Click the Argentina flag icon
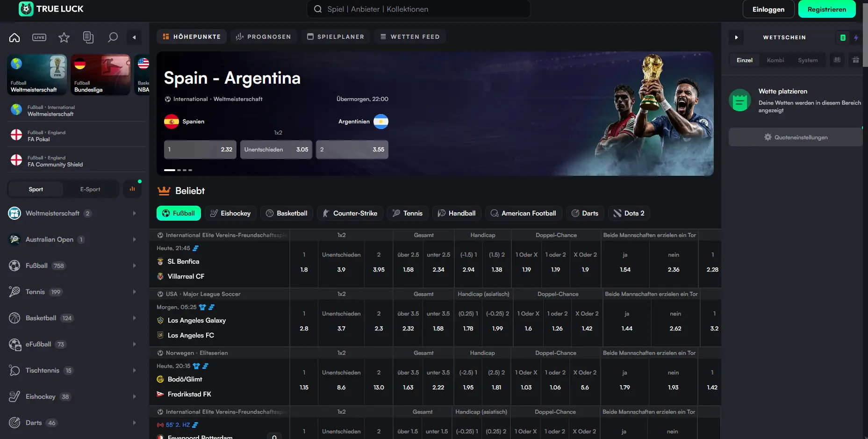Image resolution: width=868 pixels, height=439 pixels. [x=381, y=122]
